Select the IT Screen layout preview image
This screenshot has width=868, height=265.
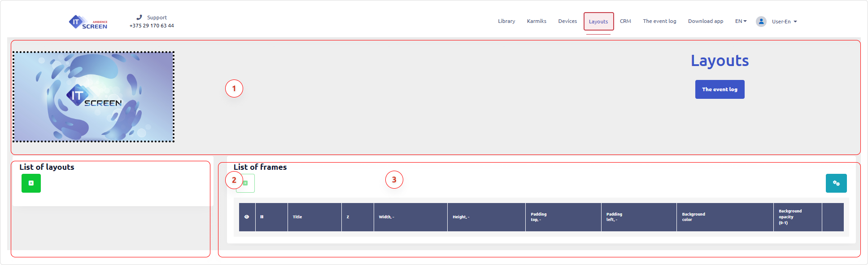coord(93,97)
